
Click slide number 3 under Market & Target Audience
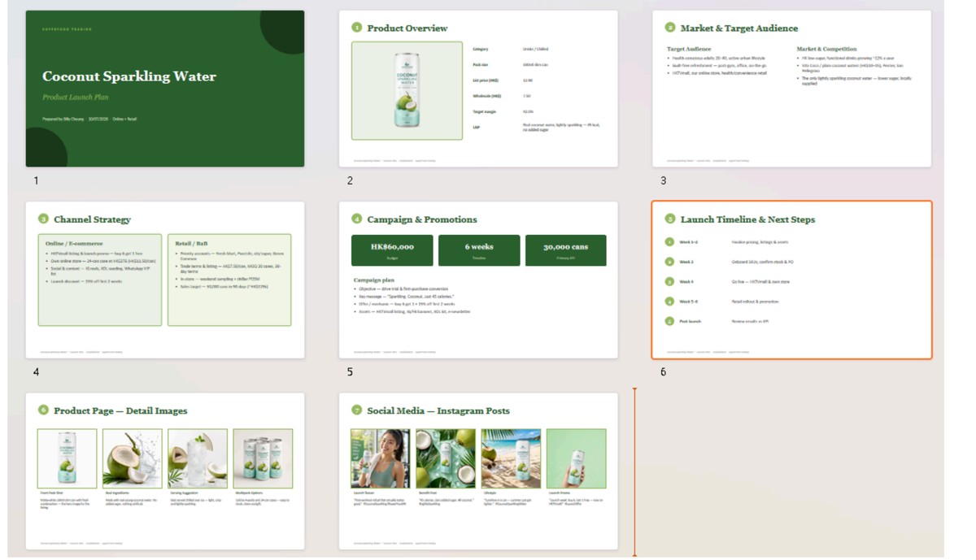click(663, 180)
